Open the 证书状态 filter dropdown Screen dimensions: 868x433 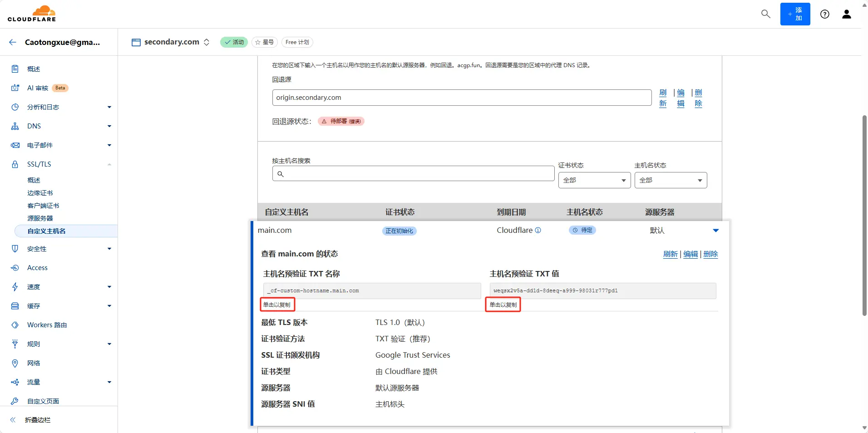click(x=594, y=180)
